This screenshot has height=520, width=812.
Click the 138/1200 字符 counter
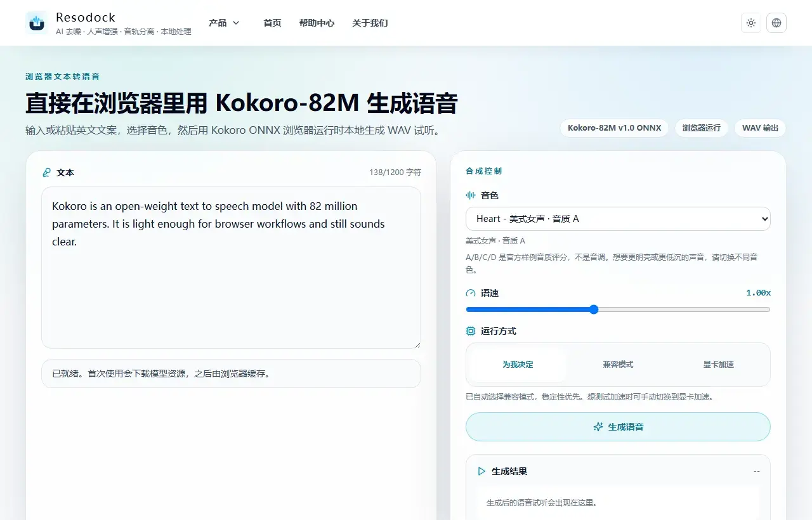[395, 172]
